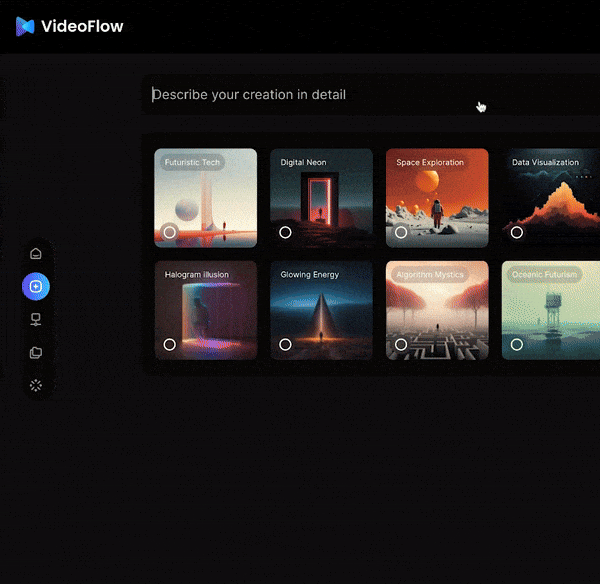Select the Data Visualization radio circle

517,232
